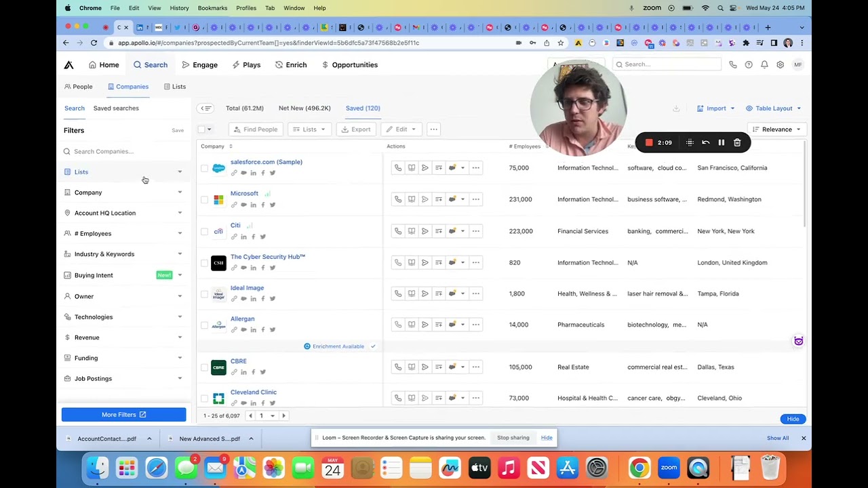
Task: Expand the # Employees filter
Action: [123, 234]
